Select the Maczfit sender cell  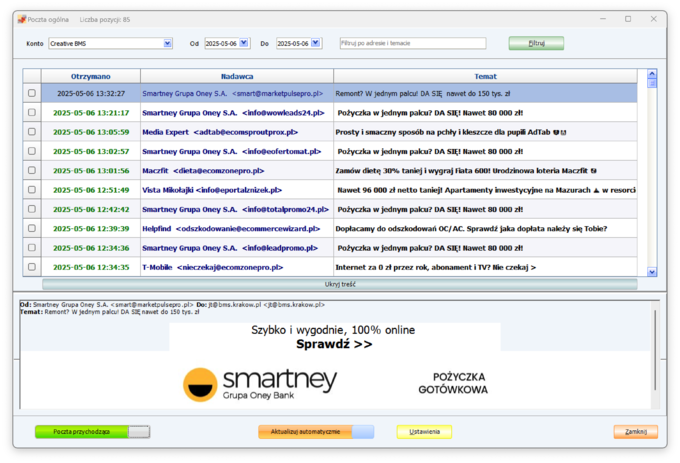coord(237,170)
